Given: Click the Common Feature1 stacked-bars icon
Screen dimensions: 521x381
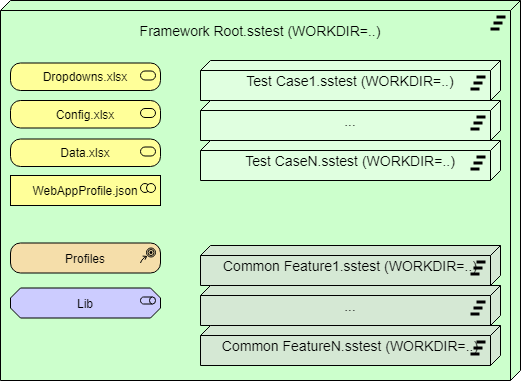Looking at the screenshot, I should pyautogui.click(x=478, y=268).
